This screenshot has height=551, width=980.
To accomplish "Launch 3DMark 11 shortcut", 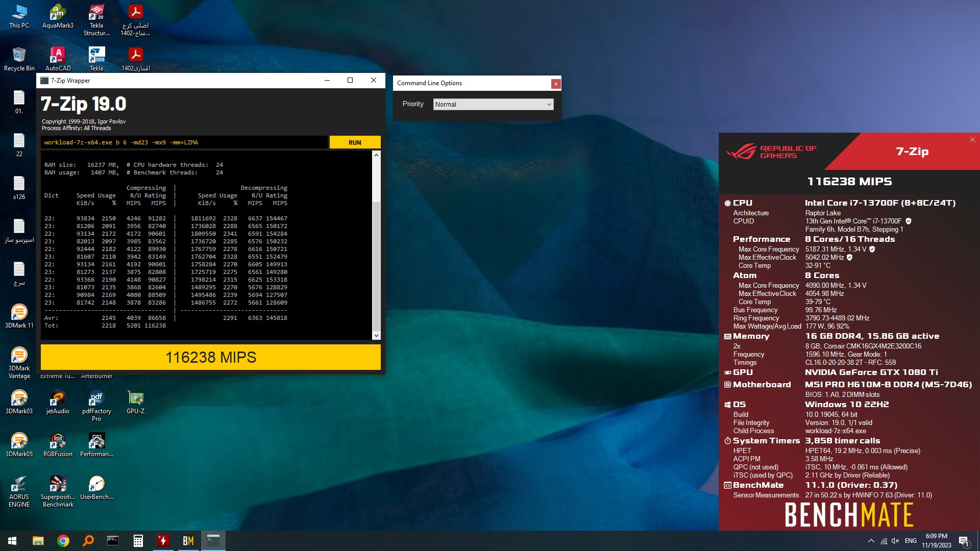I will click(19, 316).
